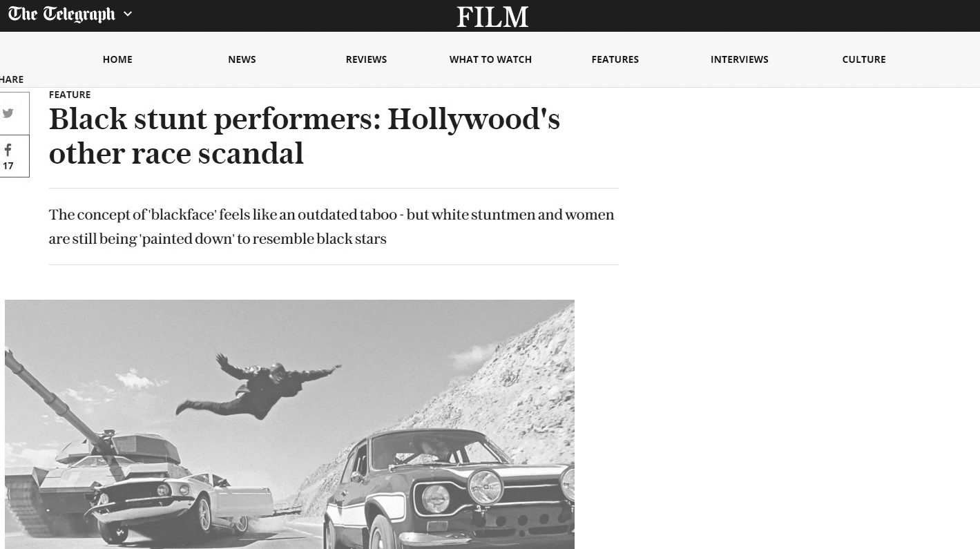The image size is (980, 549).
Task: Go to the NEWS section
Action: click(x=242, y=59)
